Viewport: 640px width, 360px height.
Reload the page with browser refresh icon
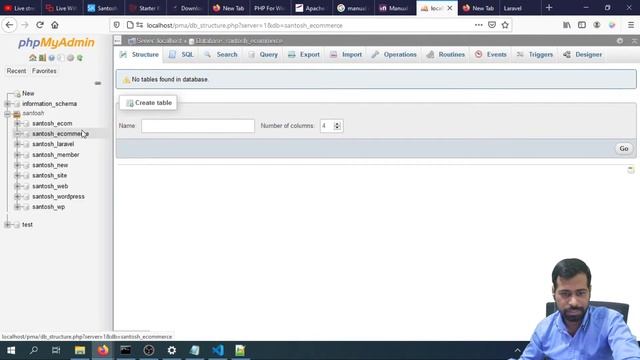click(x=40, y=25)
